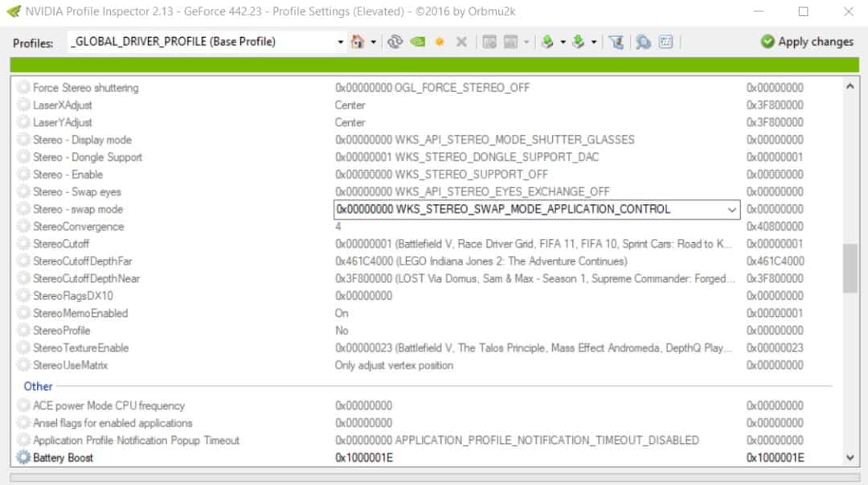The height and width of the screenshot is (485, 868).
Task: Click the vertical scrollbar thumb
Action: [850, 269]
